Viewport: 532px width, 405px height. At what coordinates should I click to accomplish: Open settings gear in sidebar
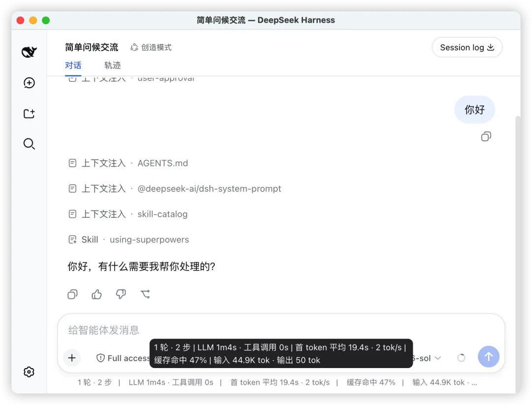(29, 371)
